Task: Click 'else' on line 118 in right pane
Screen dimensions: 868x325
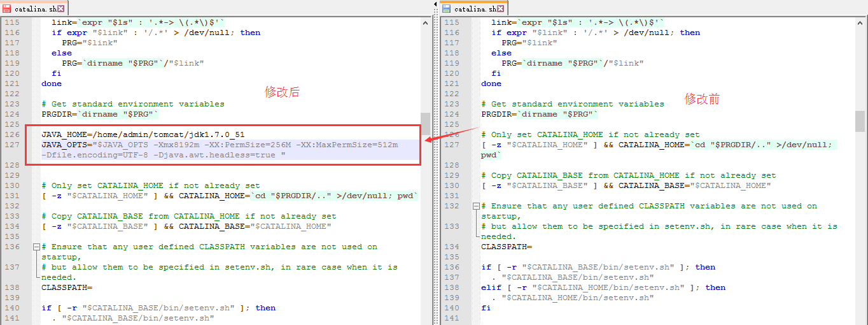Action: point(502,53)
